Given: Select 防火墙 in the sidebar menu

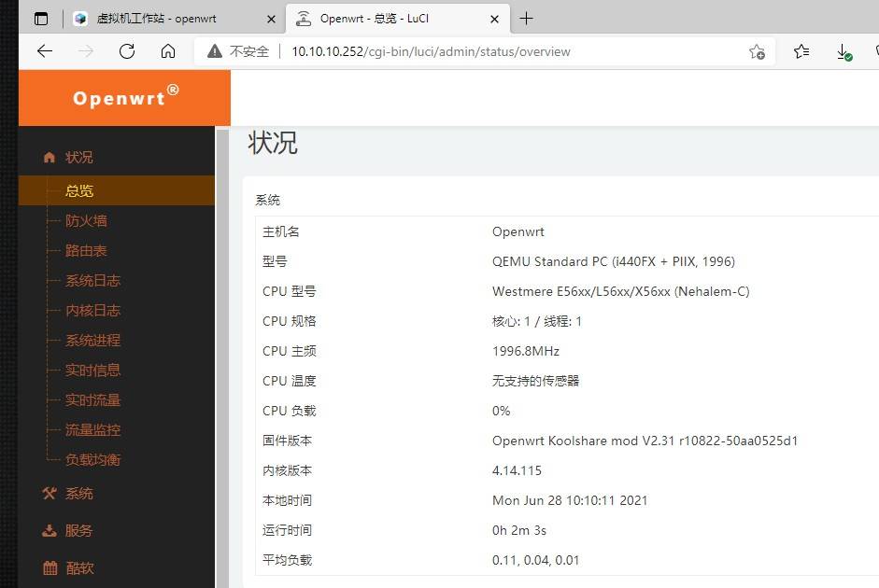Looking at the screenshot, I should coord(84,220).
